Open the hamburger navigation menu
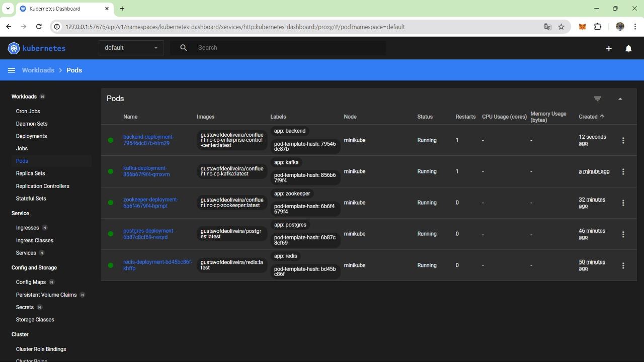This screenshot has width=644, height=362. (12, 70)
